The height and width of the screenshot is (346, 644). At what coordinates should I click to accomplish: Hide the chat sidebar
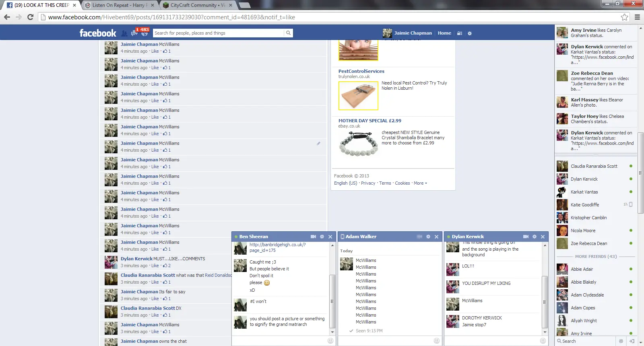(x=632, y=341)
